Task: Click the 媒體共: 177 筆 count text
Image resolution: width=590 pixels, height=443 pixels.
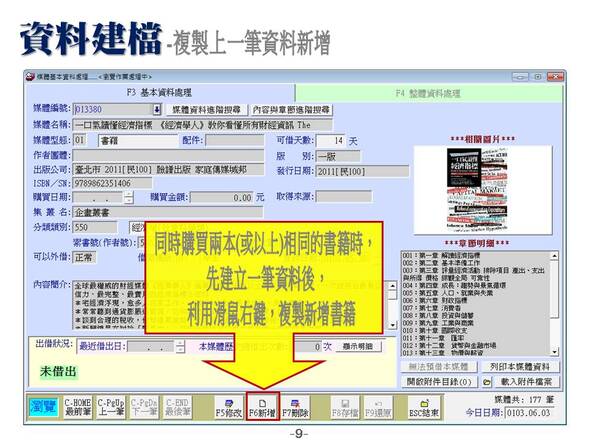Action: pyautogui.click(x=524, y=400)
